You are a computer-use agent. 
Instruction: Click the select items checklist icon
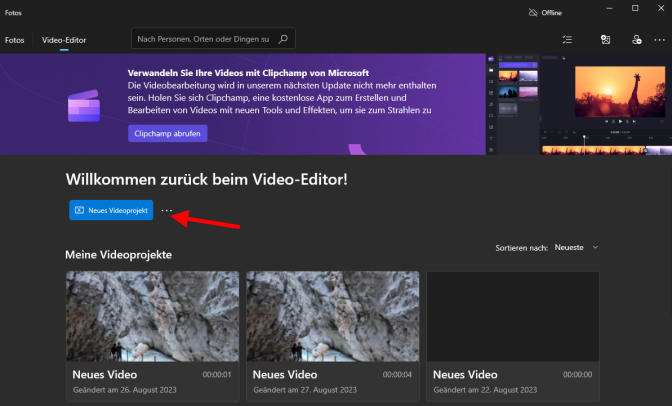567,40
